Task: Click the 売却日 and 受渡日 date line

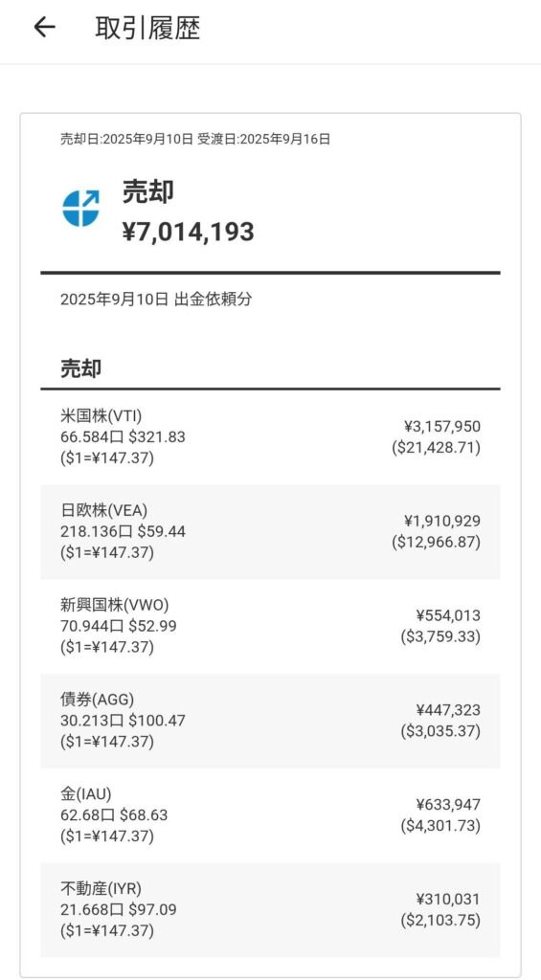Action: 195,139
